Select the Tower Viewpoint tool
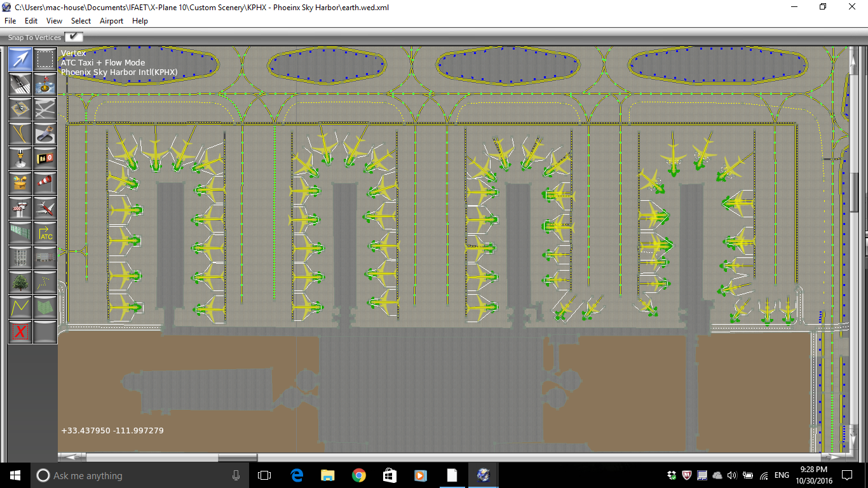The height and width of the screenshot is (488, 868). pyautogui.click(x=20, y=208)
